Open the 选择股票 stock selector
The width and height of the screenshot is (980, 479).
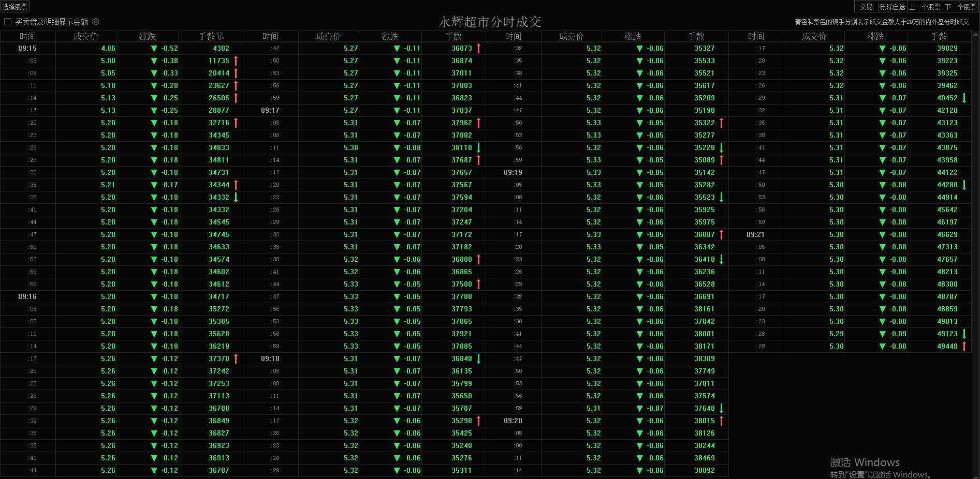click(x=15, y=7)
